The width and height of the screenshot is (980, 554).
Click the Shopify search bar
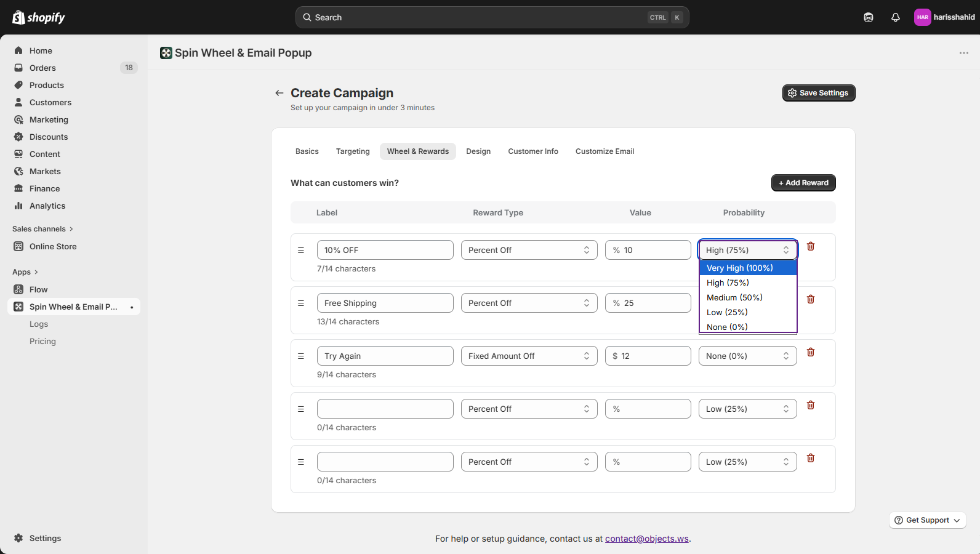click(492, 17)
